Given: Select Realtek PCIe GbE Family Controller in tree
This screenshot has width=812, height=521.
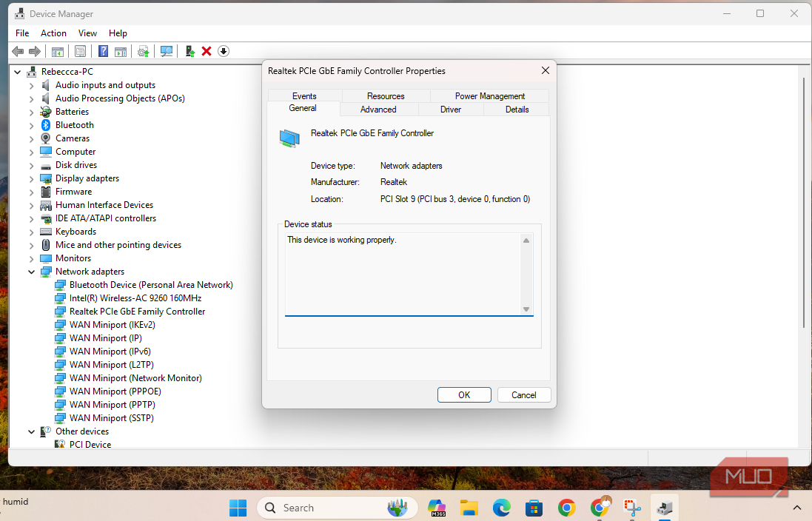Looking at the screenshot, I should (137, 312).
